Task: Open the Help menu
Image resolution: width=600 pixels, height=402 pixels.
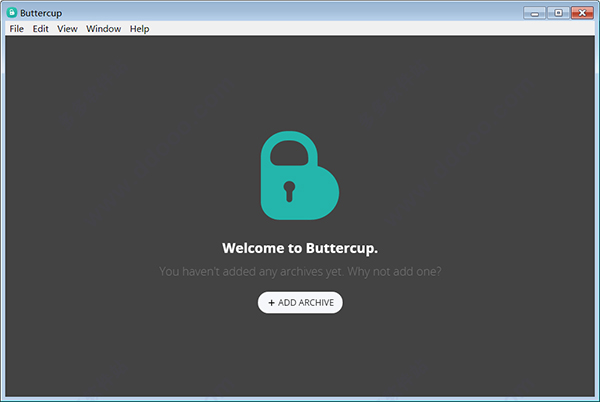Action: point(139,29)
